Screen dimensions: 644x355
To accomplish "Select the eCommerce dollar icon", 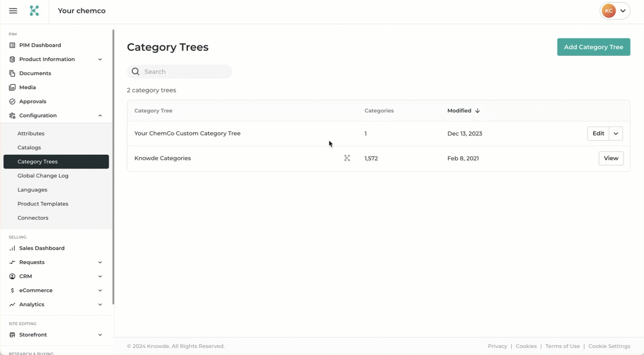I will 12,290.
